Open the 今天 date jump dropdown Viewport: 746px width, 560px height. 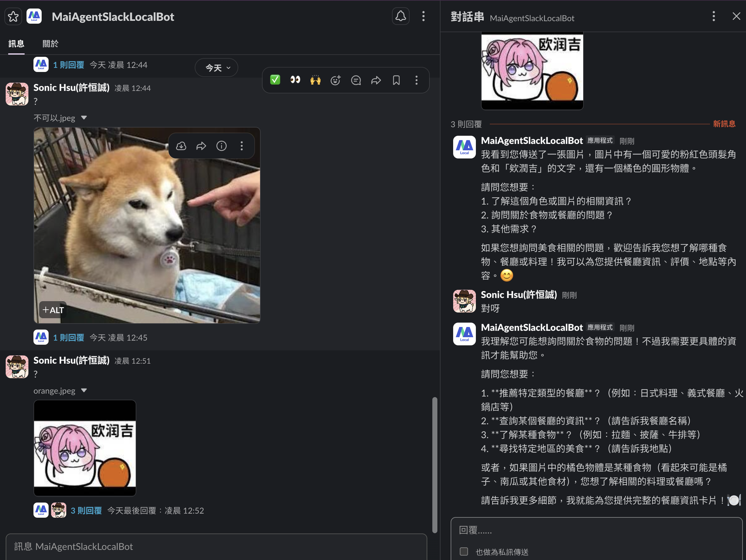click(x=216, y=68)
